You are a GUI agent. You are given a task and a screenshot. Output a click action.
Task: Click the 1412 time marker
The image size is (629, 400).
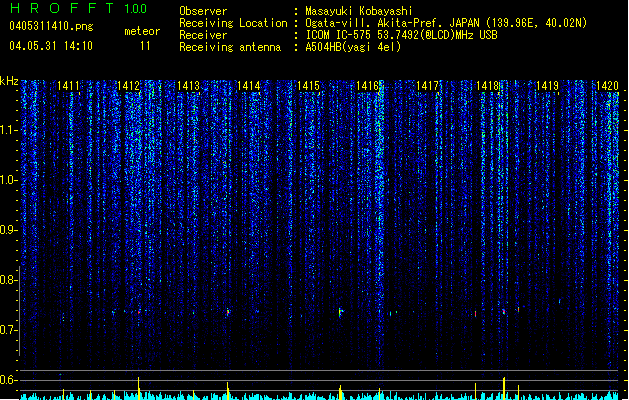[128, 86]
